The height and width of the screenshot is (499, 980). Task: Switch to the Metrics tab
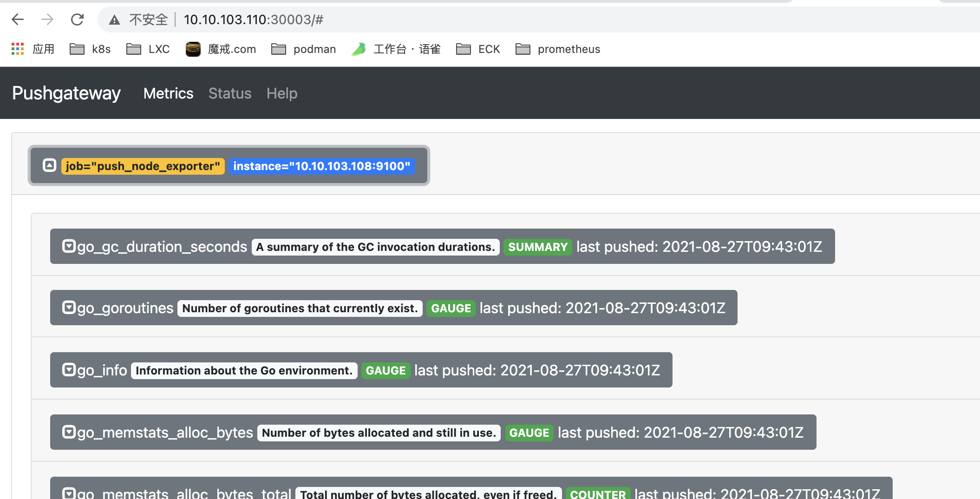click(x=168, y=93)
